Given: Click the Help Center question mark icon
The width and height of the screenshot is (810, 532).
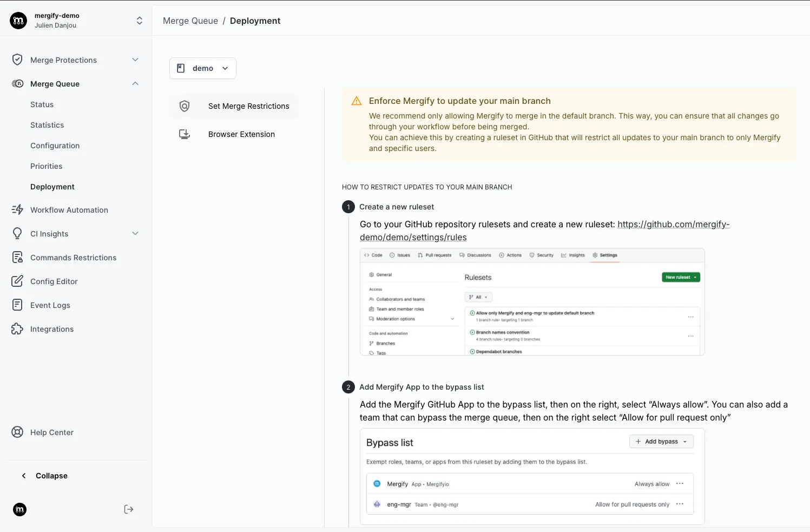Looking at the screenshot, I should point(17,432).
